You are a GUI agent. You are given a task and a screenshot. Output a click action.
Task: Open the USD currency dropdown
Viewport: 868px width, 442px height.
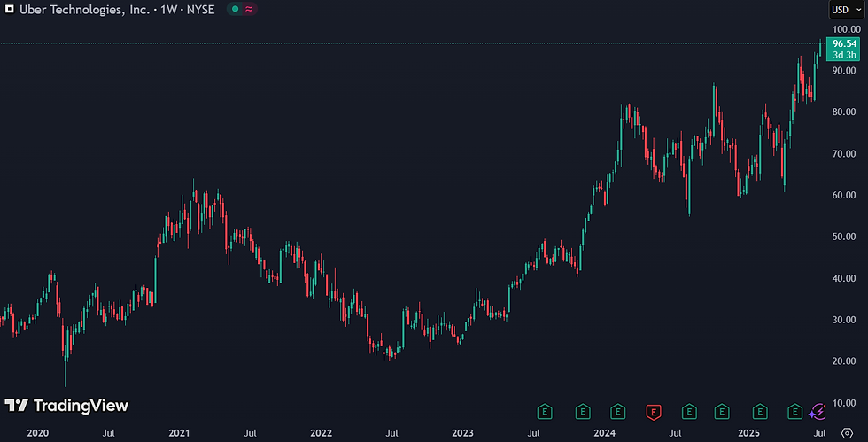[847, 10]
